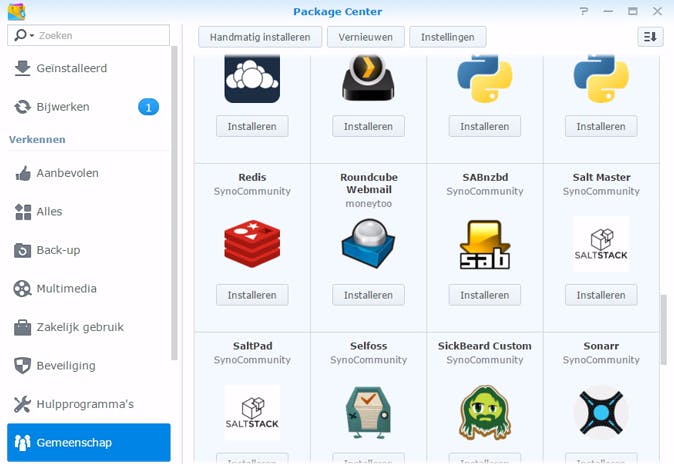The height and width of the screenshot is (464, 674).
Task: Click the package list vertical scrollbar
Action: pos(664,329)
